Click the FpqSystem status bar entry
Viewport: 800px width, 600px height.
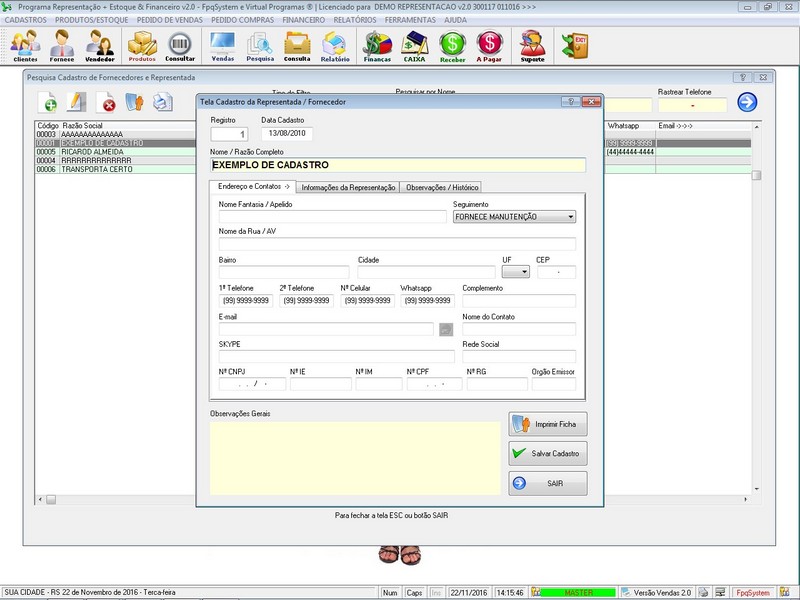tap(753, 593)
